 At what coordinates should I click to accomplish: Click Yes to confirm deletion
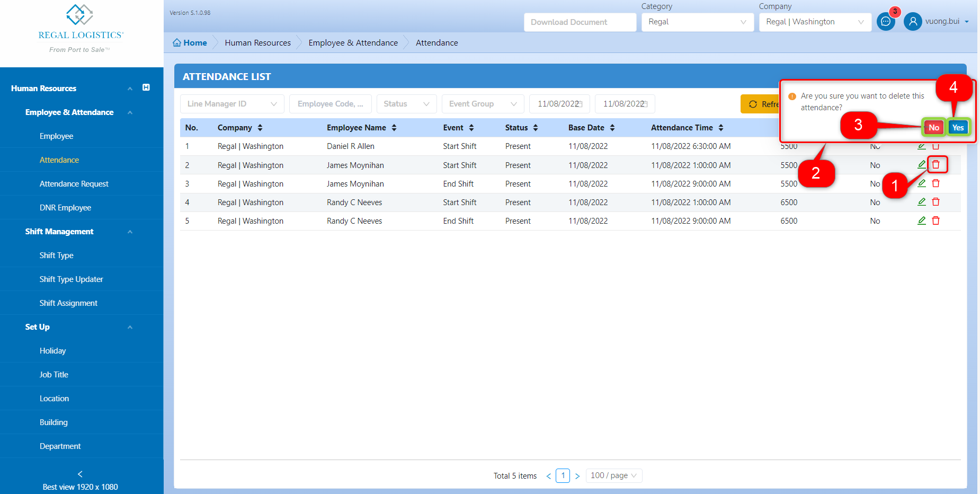958,127
